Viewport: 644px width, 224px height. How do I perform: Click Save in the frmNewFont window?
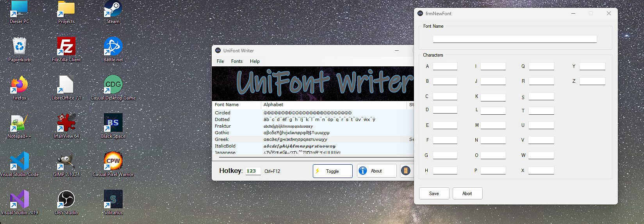434,194
